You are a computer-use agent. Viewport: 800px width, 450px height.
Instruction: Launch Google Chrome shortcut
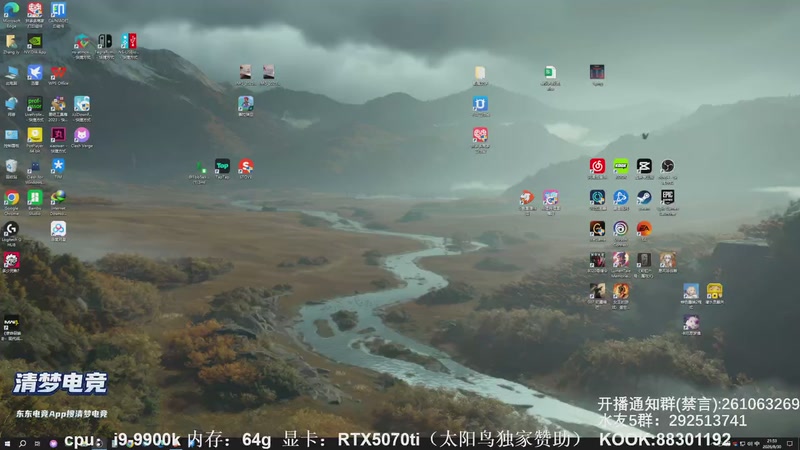pos(11,197)
